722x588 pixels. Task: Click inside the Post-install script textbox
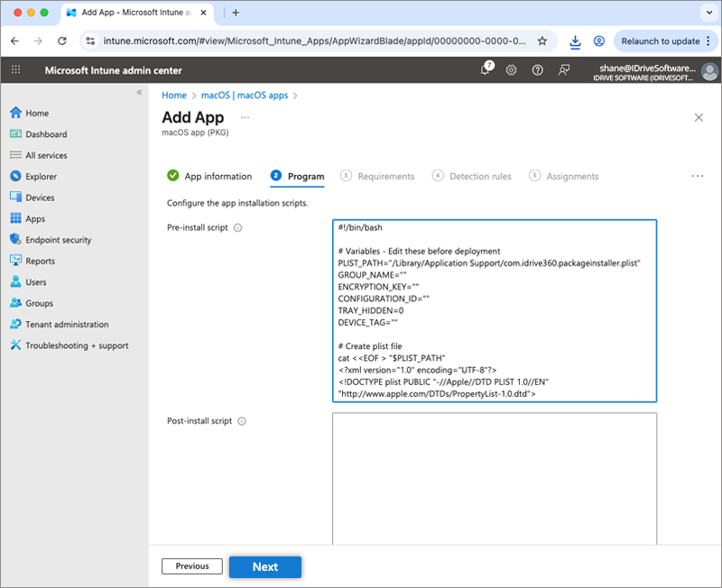[495, 479]
